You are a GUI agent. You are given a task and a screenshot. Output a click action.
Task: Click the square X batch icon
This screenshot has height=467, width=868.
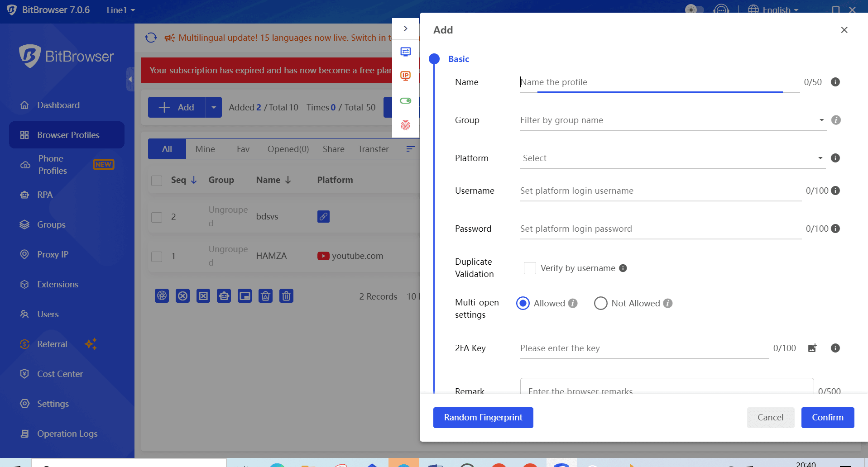click(203, 296)
